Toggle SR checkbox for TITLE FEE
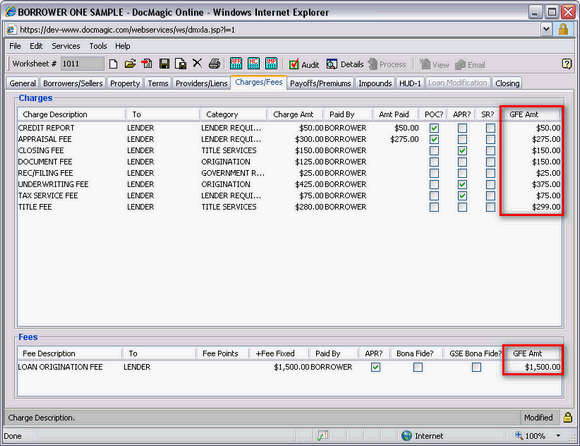Image resolution: width=580 pixels, height=446 pixels. (490, 207)
